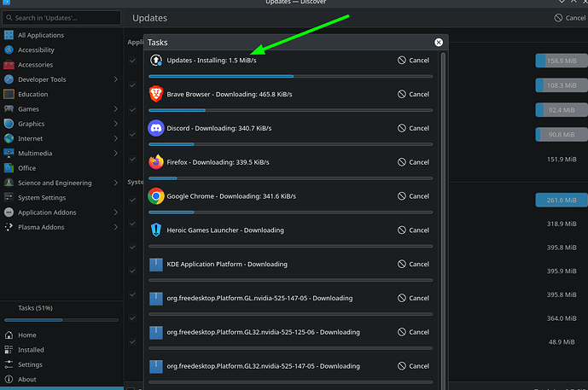588x390 pixels.
Task: Click the Tasks (51%) progress bar
Action: [61, 320]
